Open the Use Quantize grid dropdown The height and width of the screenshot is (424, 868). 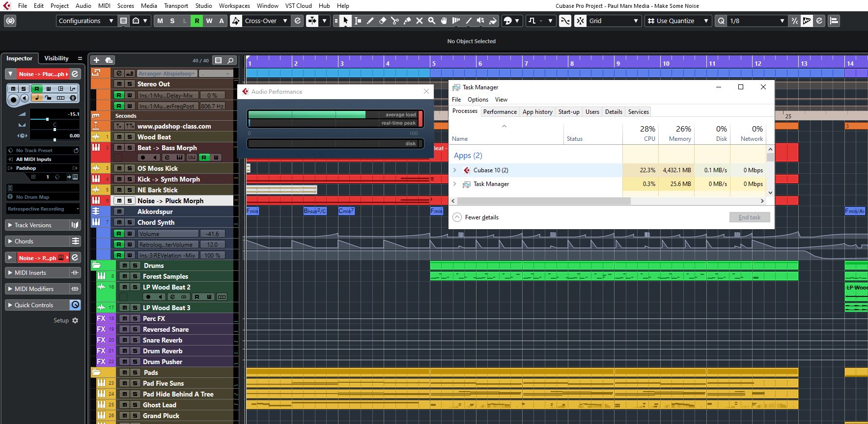coord(678,21)
